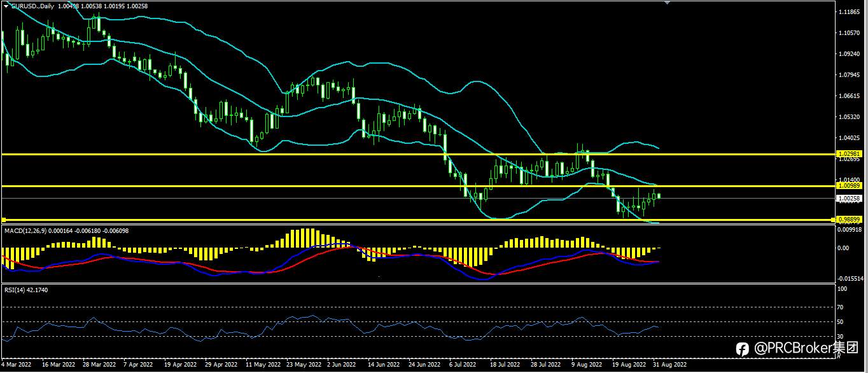Click the 1.04025 value on price scale
The height and width of the screenshot is (373, 868).
(x=850, y=138)
